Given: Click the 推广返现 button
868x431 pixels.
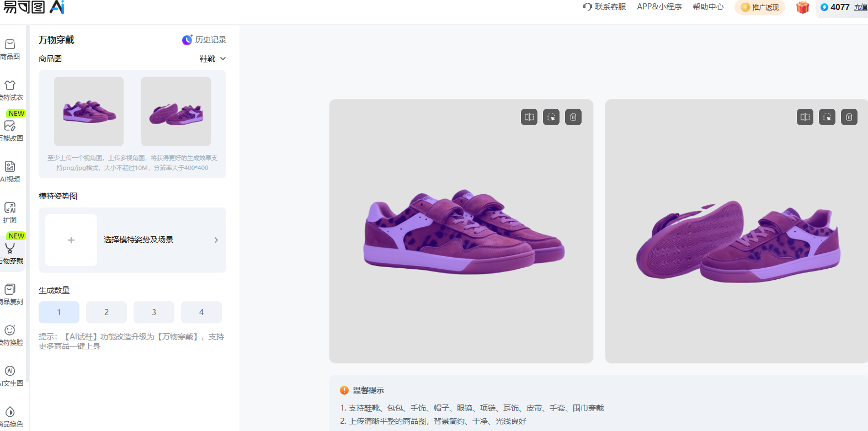Looking at the screenshot, I should [760, 7].
